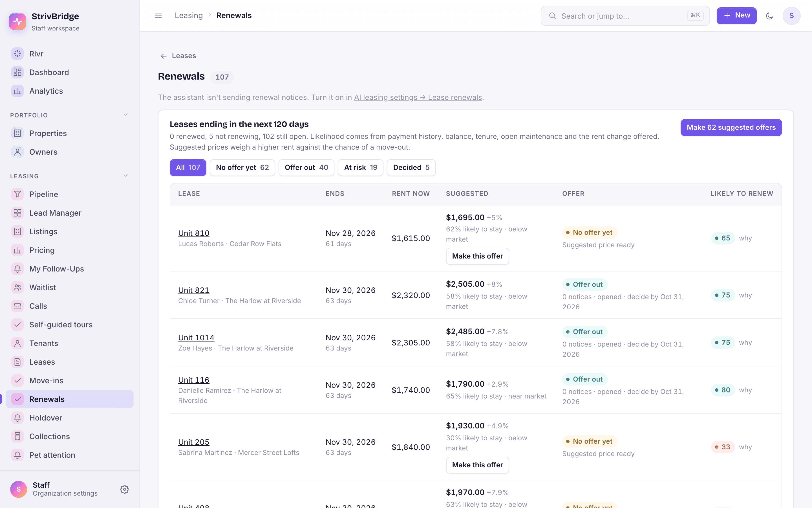The height and width of the screenshot is (508, 812).
Task: Open the Unit 116 lease link
Action: tap(194, 380)
